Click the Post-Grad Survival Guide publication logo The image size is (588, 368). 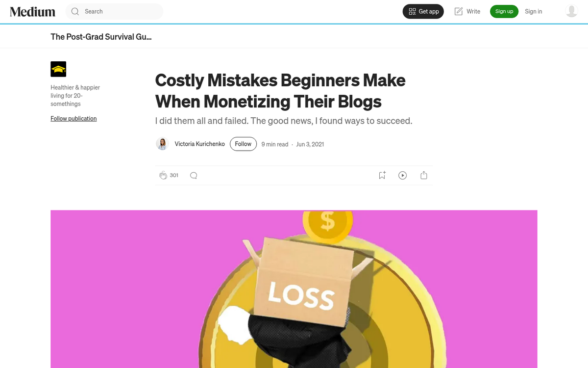tap(58, 69)
